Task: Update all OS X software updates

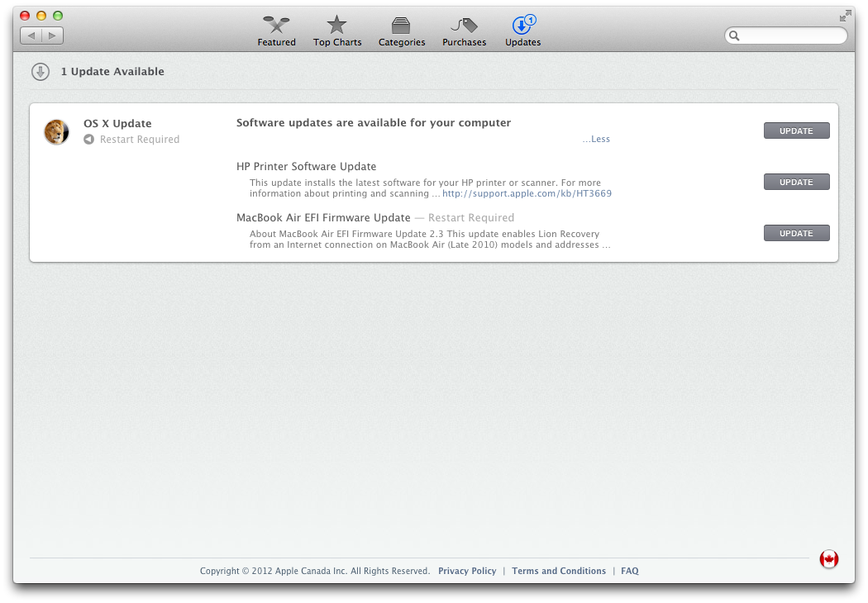Action: (x=797, y=131)
